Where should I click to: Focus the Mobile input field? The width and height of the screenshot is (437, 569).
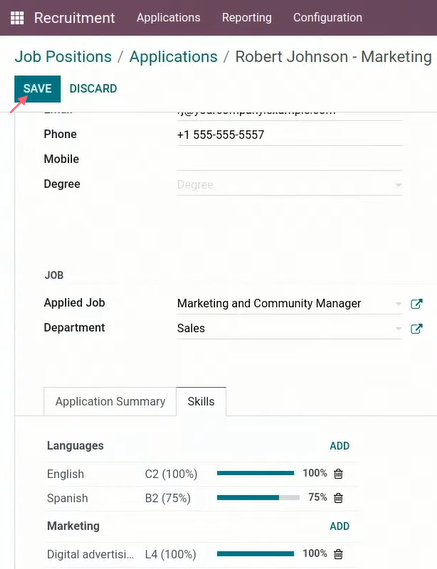(289, 159)
